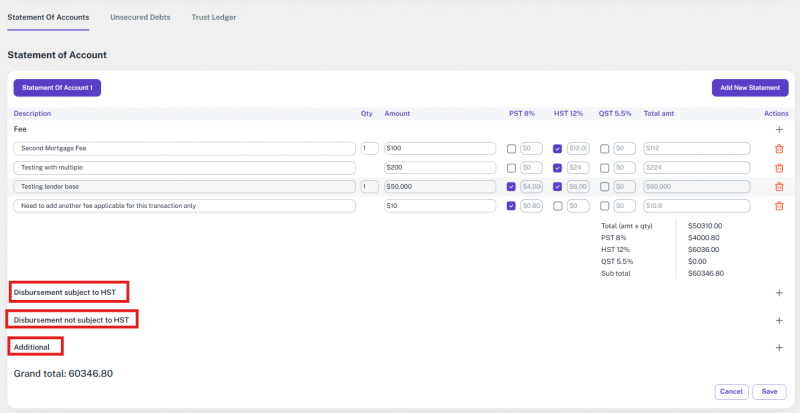This screenshot has width=800, height=413.
Task: Expand the Additional section heading
Action: (36, 347)
